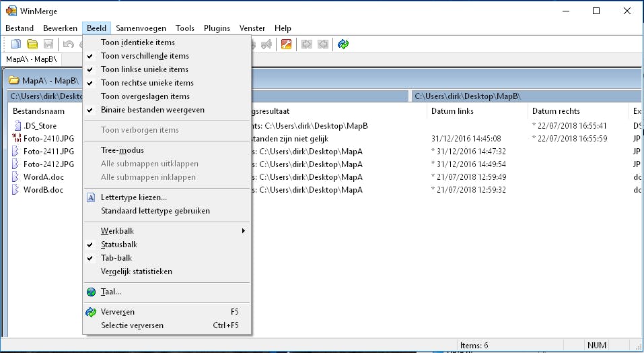Screen dimensions: 644x353
Task: Open the Tools menu
Action: 185,28
